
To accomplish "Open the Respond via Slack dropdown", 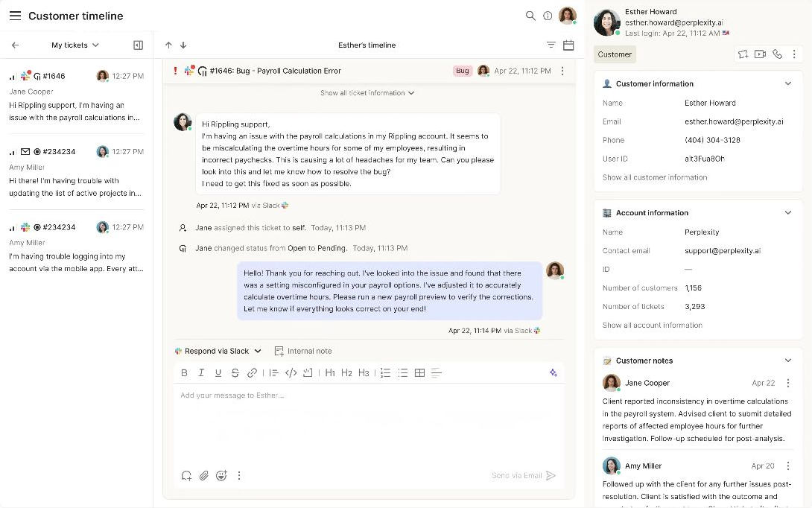I will tap(218, 351).
